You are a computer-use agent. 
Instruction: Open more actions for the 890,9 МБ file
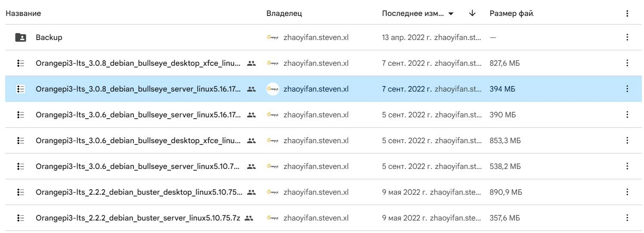click(x=627, y=192)
